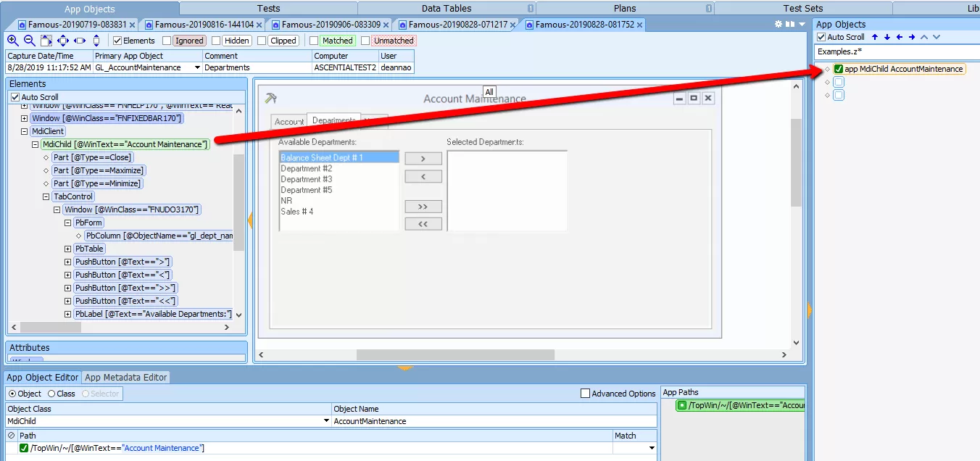
Task: Click the fit-to-width horizontal arrows icon
Action: coord(80,41)
